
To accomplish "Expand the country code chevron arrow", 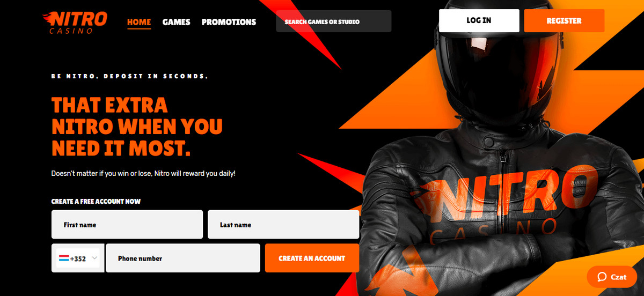I will (x=95, y=258).
